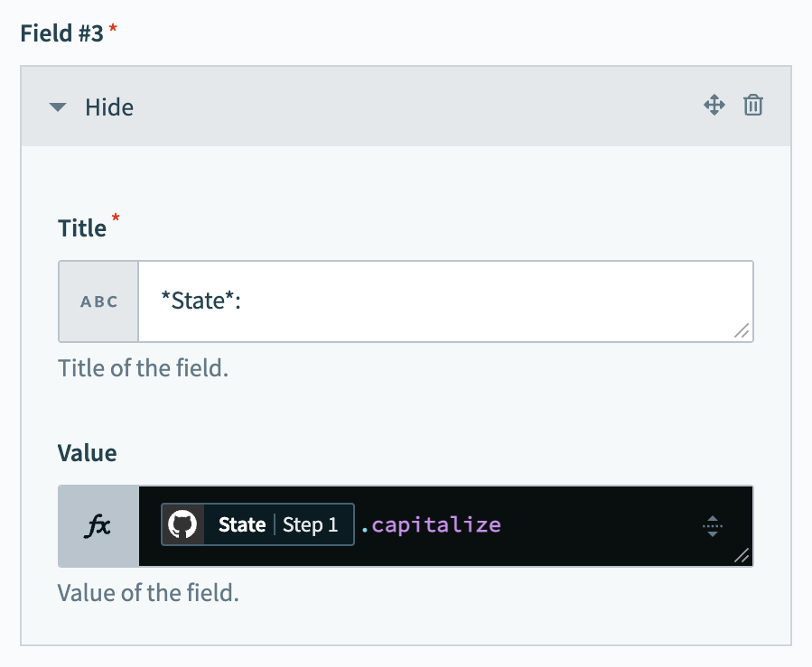Switch the Value editor off expression mode
Image resolution: width=812 pixels, height=667 pixels.
coord(98,526)
